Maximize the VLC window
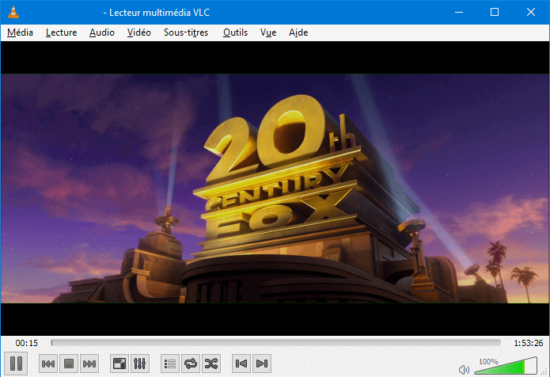The height and width of the screenshot is (377, 550). [495, 12]
